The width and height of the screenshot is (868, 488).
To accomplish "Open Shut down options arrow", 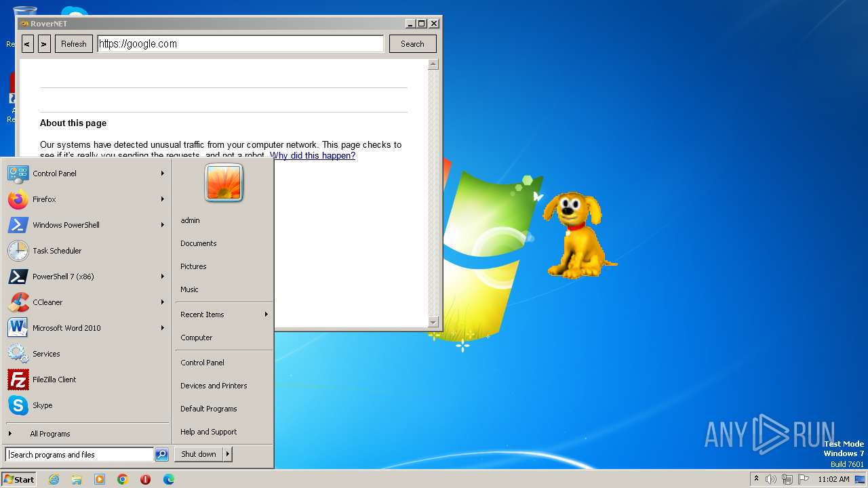I will 228,454.
